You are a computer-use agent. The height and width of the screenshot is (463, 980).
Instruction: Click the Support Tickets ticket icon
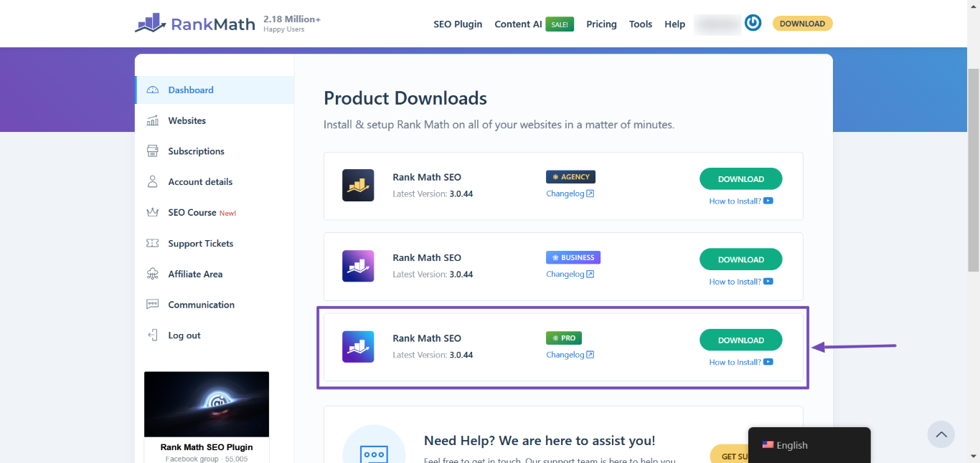(152, 244)
